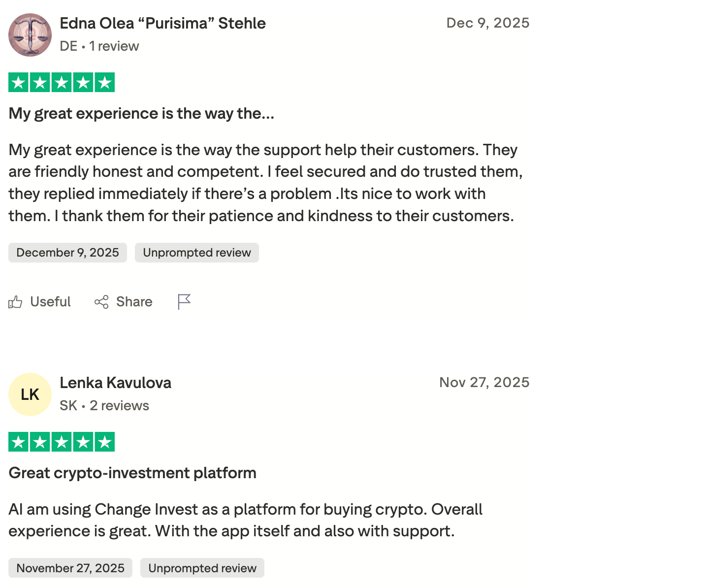This screenshot has height=588, width=707.
Task: Click the fifth star in Lenka's rating
Action: click(104, 442)
